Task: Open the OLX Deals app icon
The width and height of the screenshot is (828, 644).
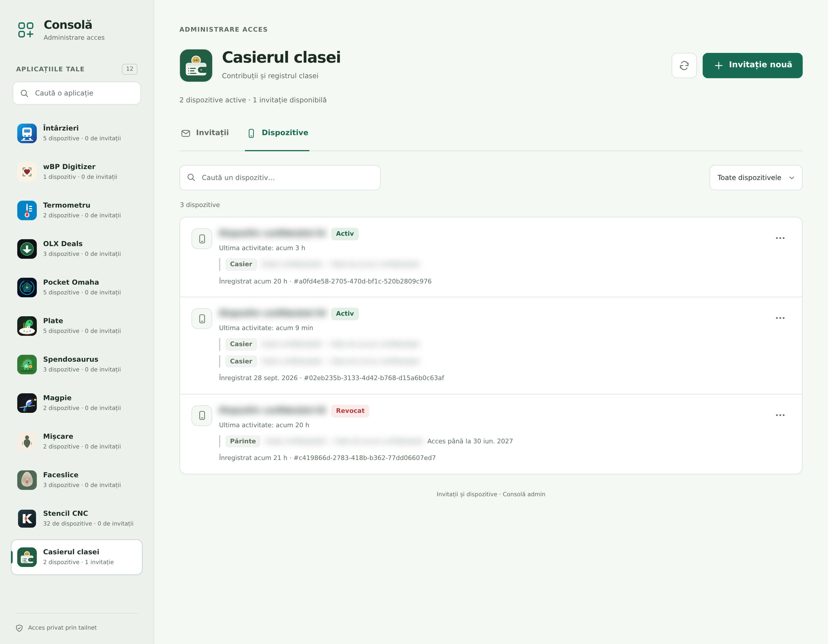Action: (x=27, y=249)
